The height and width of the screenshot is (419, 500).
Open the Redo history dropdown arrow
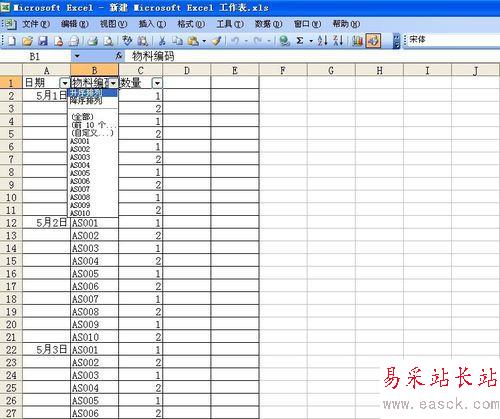269,41
